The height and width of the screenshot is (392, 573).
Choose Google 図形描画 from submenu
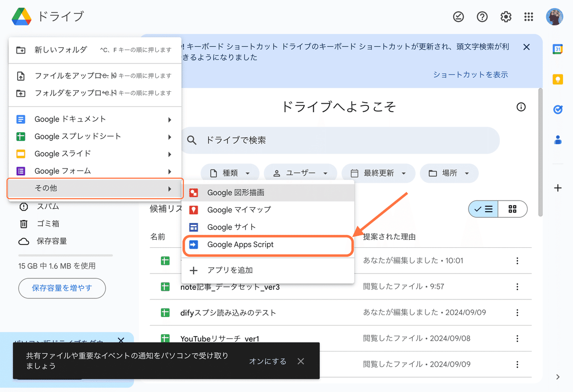(x=268, y=193)
